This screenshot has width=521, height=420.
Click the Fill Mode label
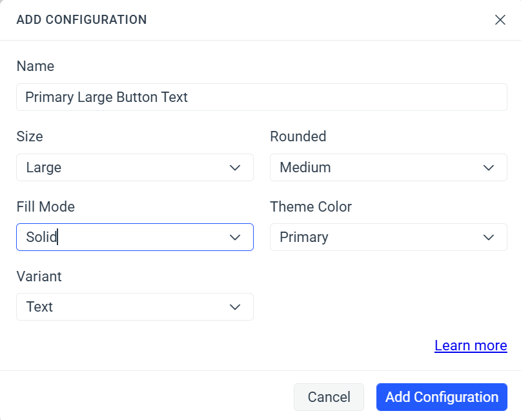(45, 206)
